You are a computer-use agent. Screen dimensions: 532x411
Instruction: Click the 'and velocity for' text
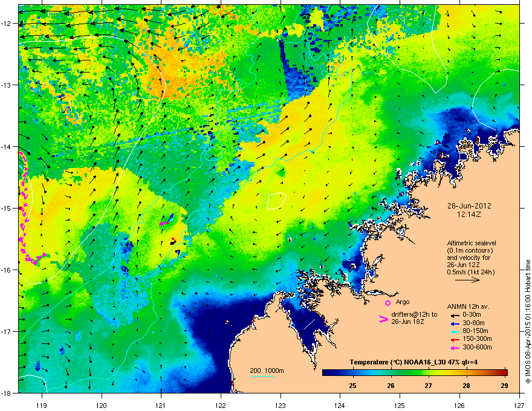point(469,257)
